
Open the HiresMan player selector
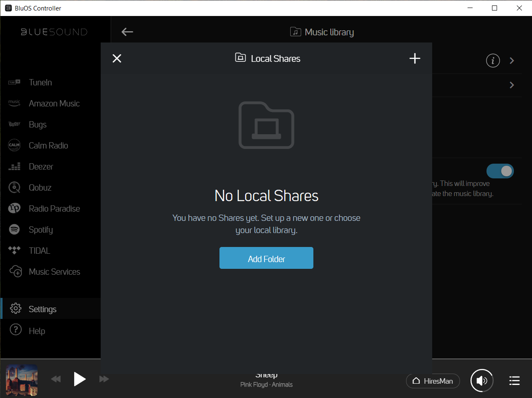click(x=433, y=381)
